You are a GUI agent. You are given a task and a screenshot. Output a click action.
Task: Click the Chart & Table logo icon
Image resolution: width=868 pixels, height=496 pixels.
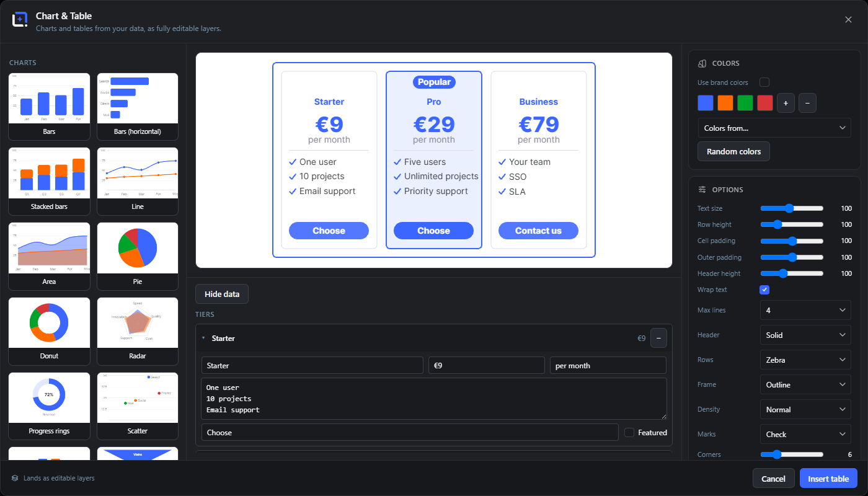click(x=20, y=20)
